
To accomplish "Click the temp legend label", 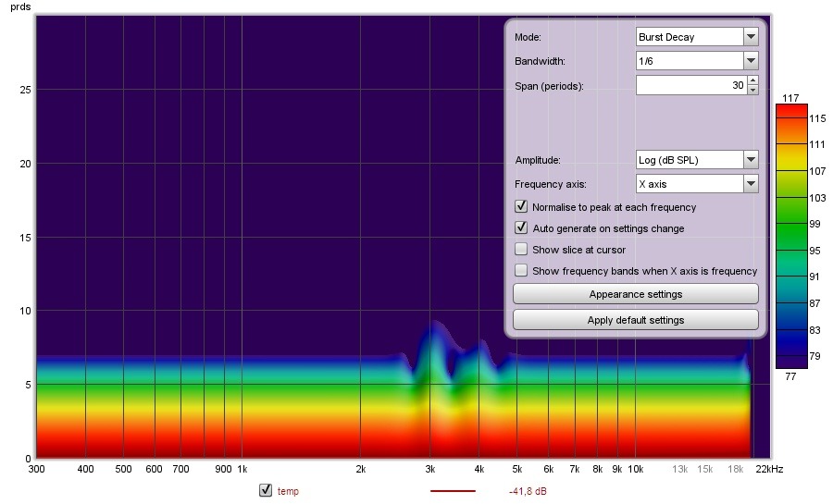I will click(288, 491).
